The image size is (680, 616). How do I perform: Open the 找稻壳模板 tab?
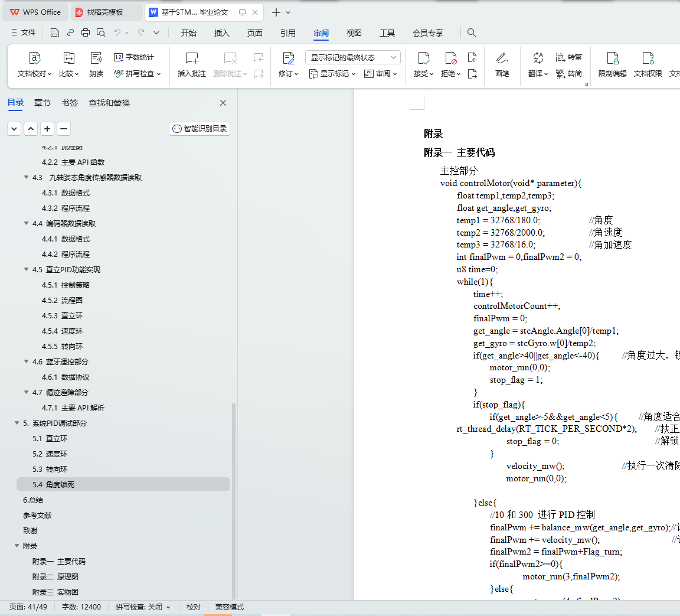pyautogui.click(x=106, y=12)
